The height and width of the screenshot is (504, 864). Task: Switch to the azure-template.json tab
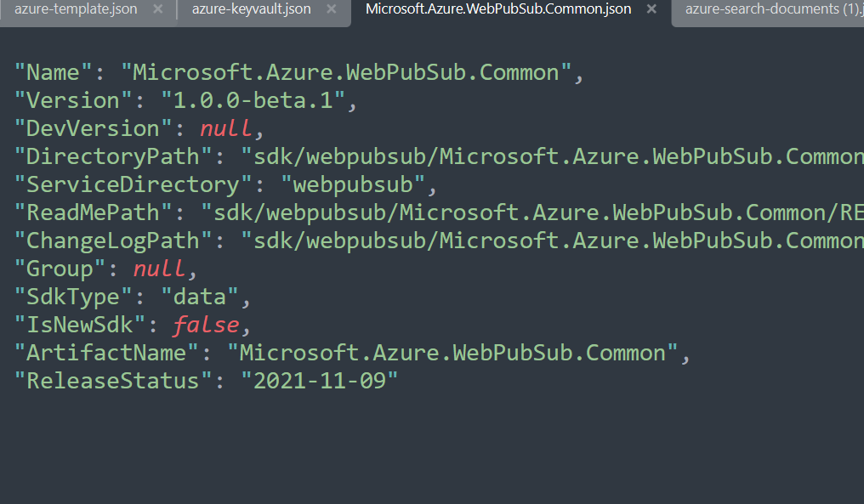[76, 9]
